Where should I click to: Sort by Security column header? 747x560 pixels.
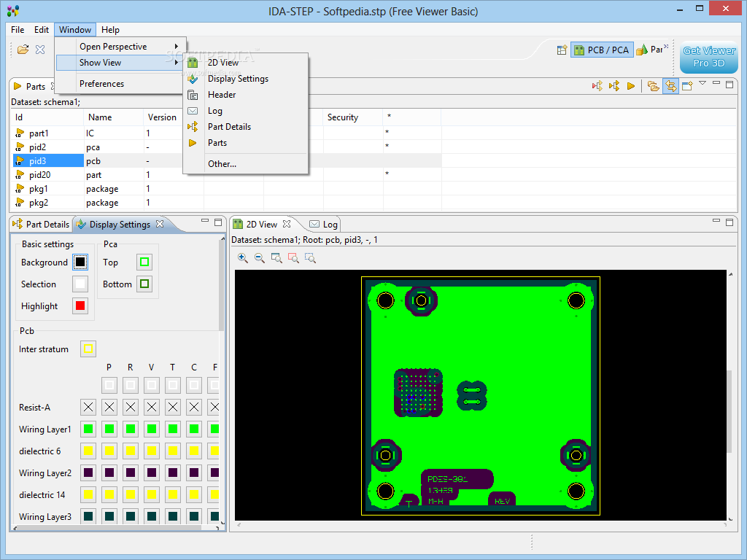coord(353,117)
